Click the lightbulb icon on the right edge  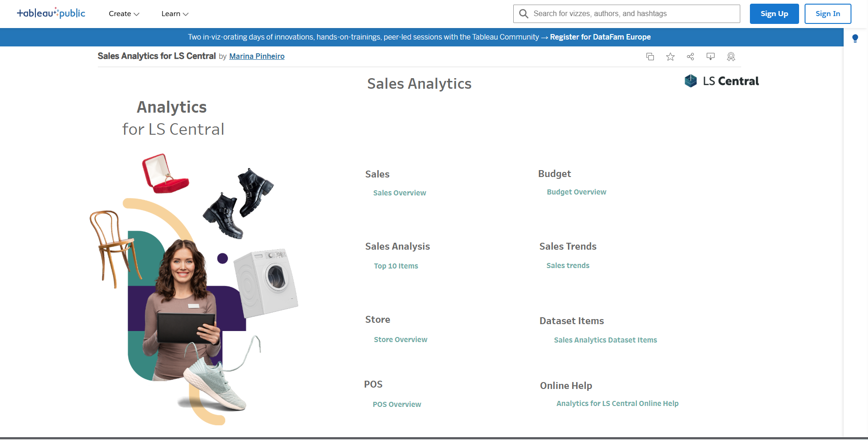pos(855,39)
